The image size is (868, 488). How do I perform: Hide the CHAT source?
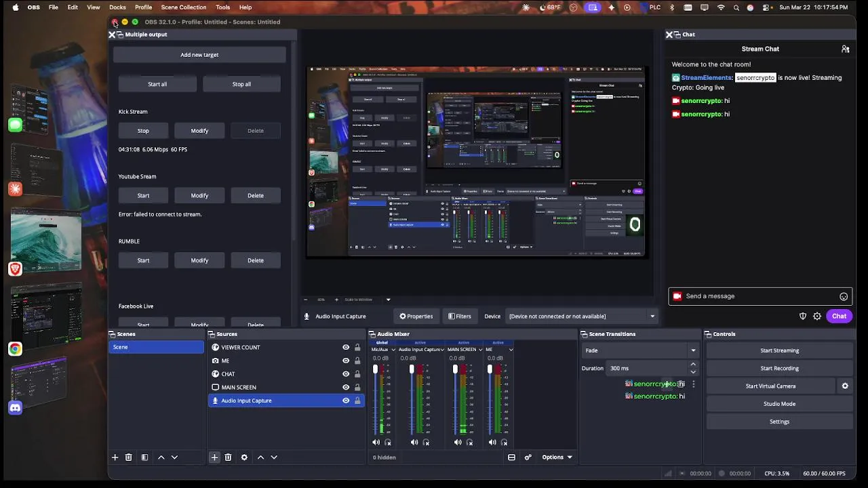(x=346, y=374)
